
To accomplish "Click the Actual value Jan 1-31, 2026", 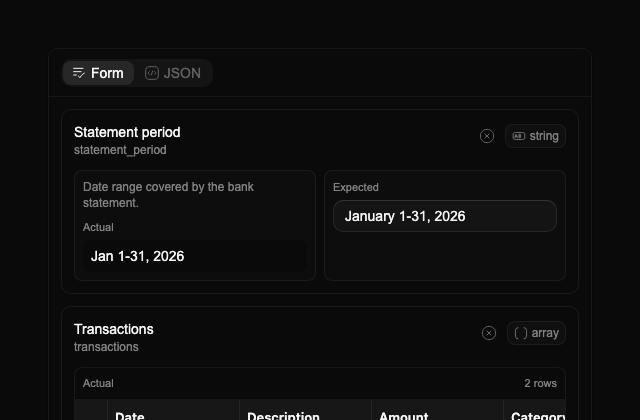I will tap(195, 256).
